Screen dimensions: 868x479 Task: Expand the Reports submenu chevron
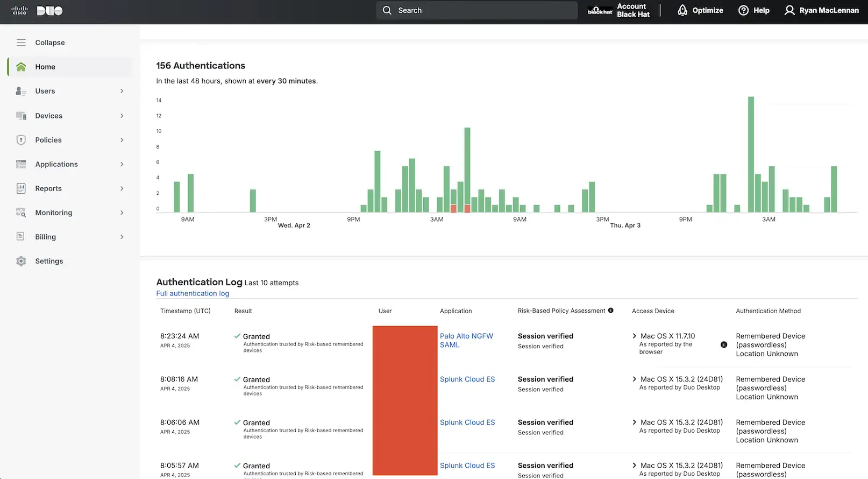click(122, 188)
